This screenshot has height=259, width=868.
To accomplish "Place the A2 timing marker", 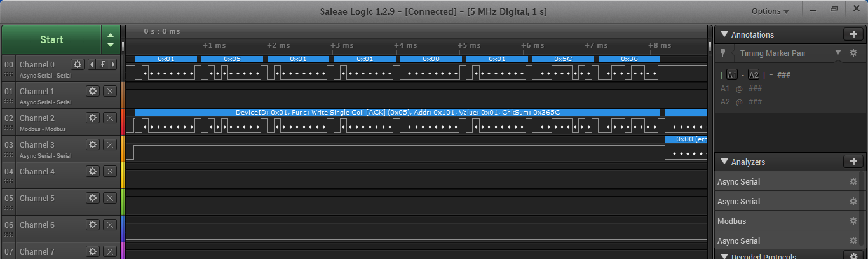I will pos(754,74).
